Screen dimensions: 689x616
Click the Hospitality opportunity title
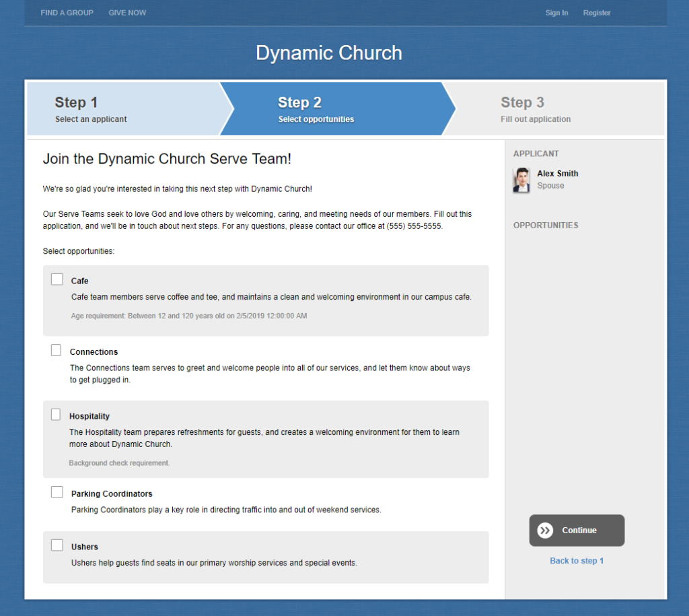[89, 416]
